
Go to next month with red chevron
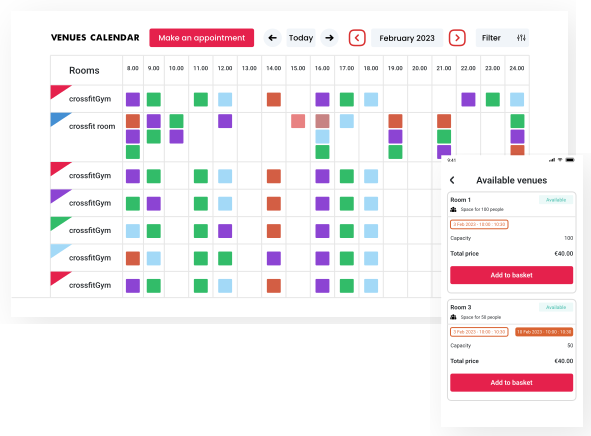[x=457, y=38]
